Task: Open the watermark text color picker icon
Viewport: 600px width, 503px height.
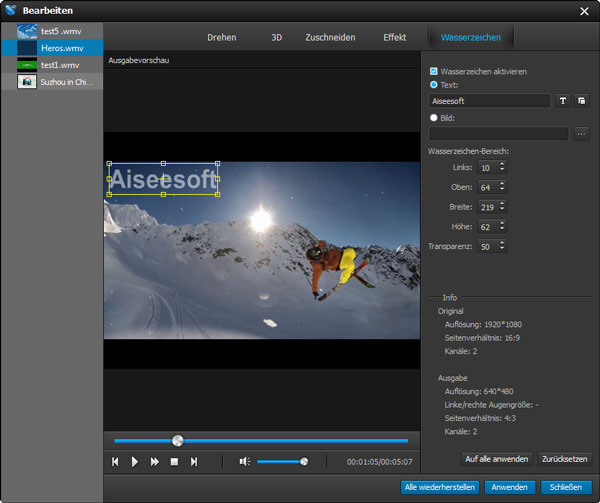Action: click(x=581, y=101)
